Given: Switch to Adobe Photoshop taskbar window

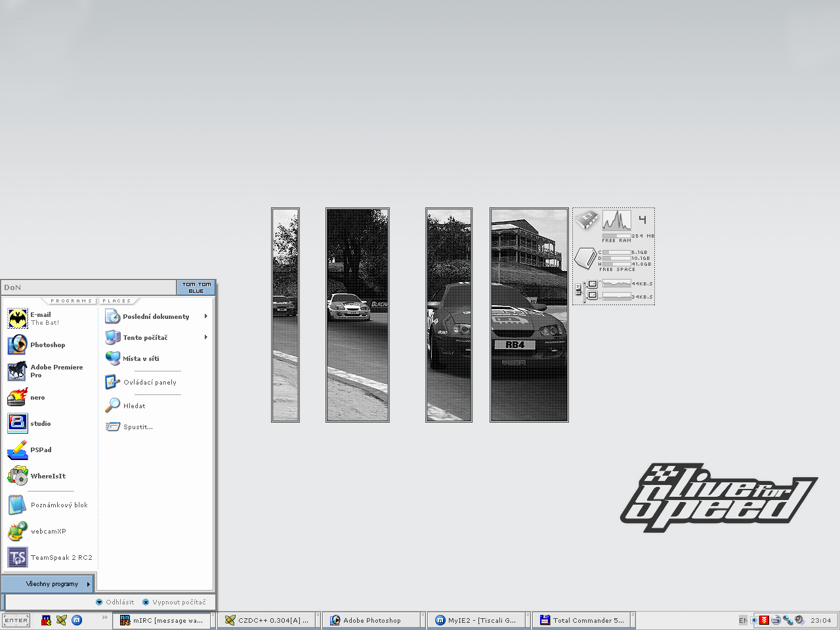Looking at the screenshot, I should (372, 620).
